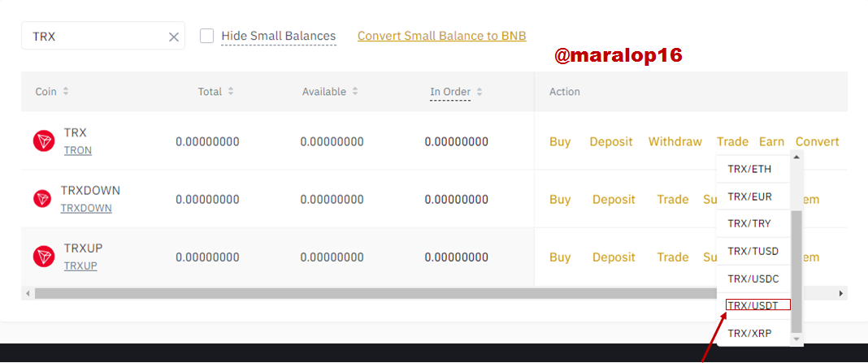Tick the Hide Small Balances checkbox
The width and height of the screenshot is (868, 363).
[x=207, y=36]
